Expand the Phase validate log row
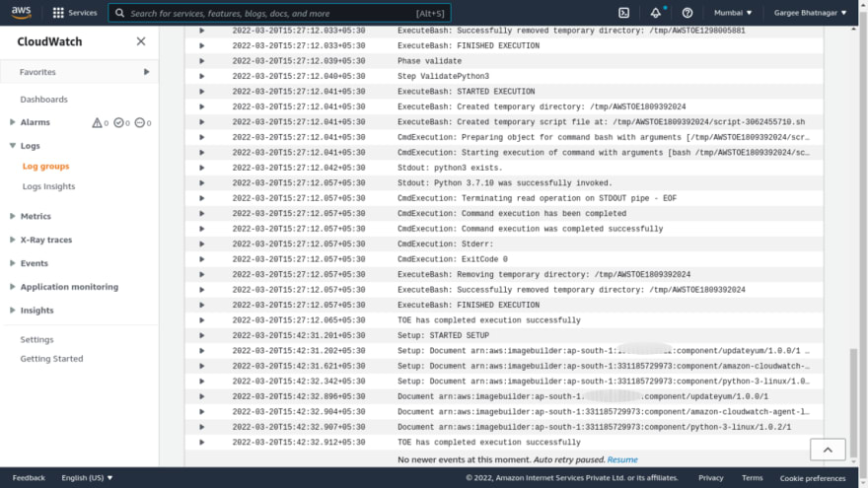Viewport: 868px width, 488px height. 202,61
